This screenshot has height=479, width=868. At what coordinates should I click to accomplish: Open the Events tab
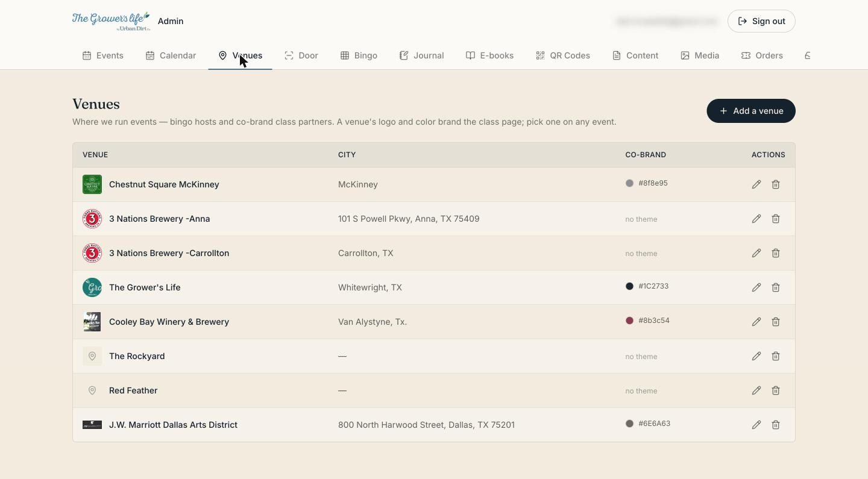point(103,55)
